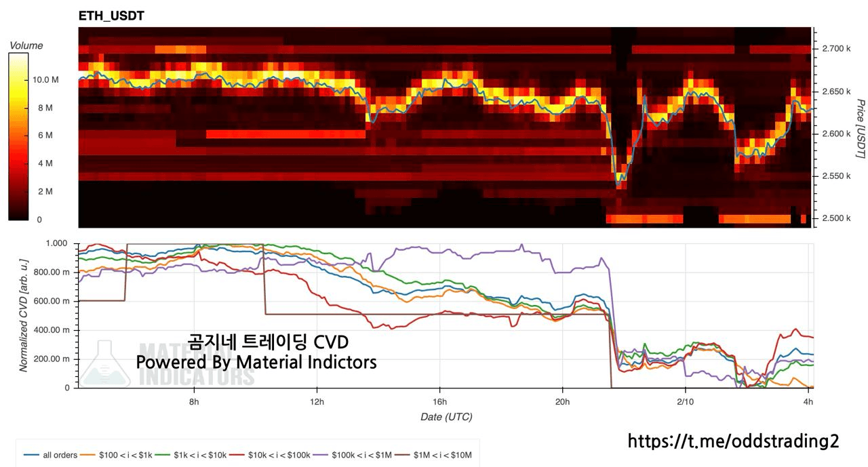Toggle the 'all orders' legend entry
The width and height of the screenshot is (868, 467).
point(50,455)
